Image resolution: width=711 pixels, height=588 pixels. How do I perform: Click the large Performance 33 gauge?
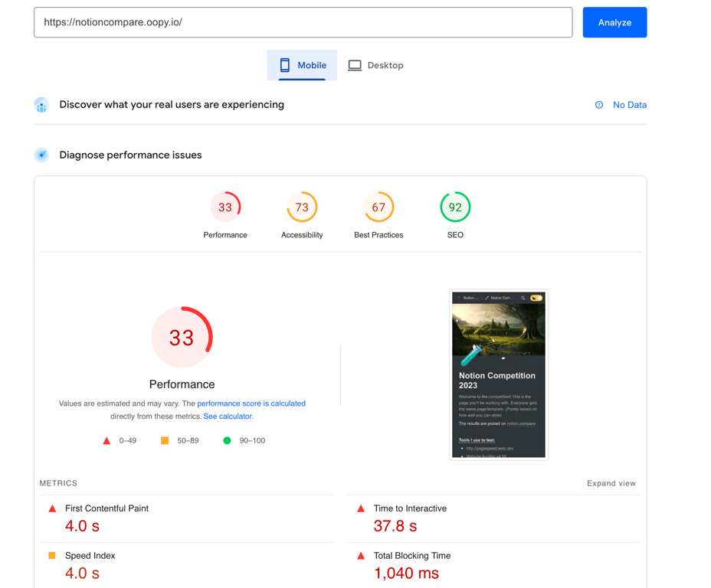coord(182,337)
